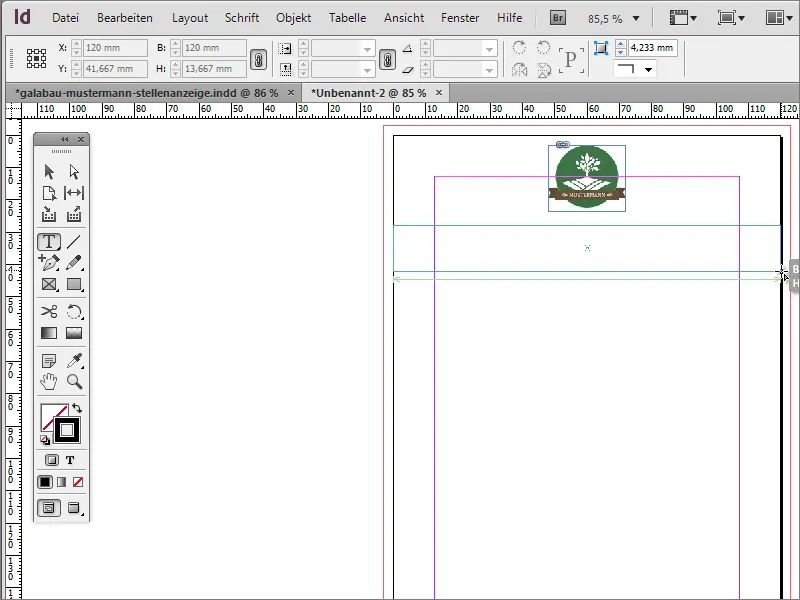This screenshot has height=600, width=800.
Task: Open the Fenster menu
Action: (460, 17)
